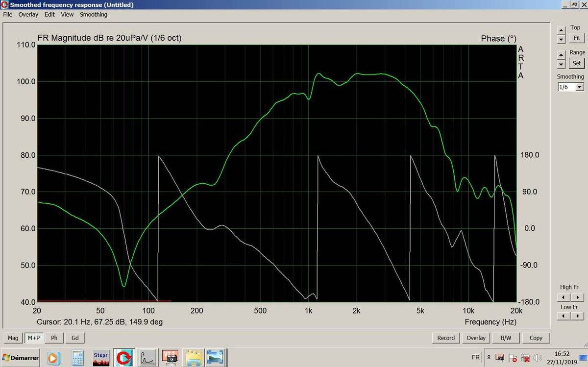
Task: Click the Overlay button at bottom
Action: pos(476,338)
